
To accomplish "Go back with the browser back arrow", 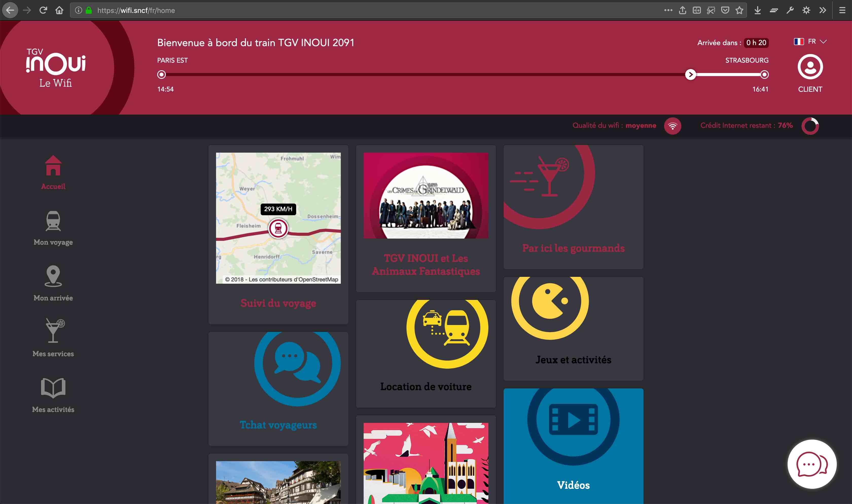I will pos(10,10).
